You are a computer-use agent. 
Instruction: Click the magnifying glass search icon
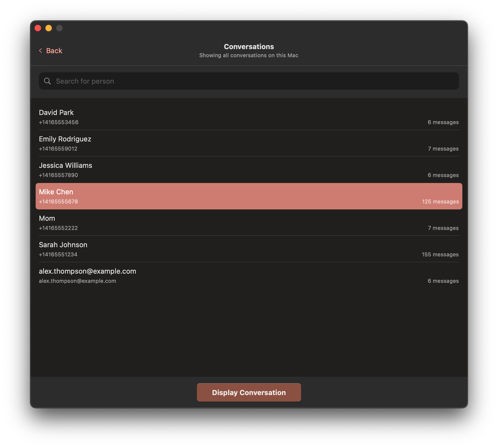pyautogui.click(x=47, y=81)
